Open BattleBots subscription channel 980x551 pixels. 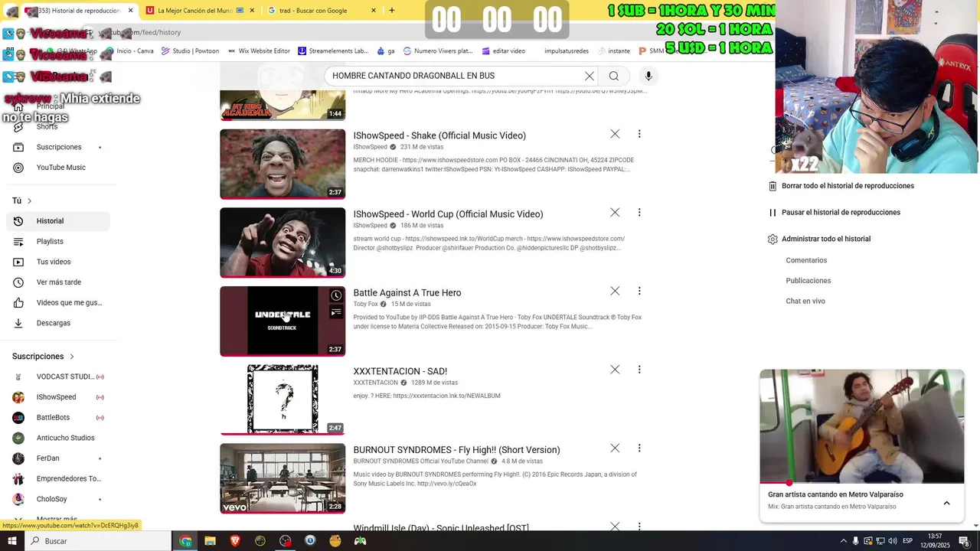[x=58, y=417]
